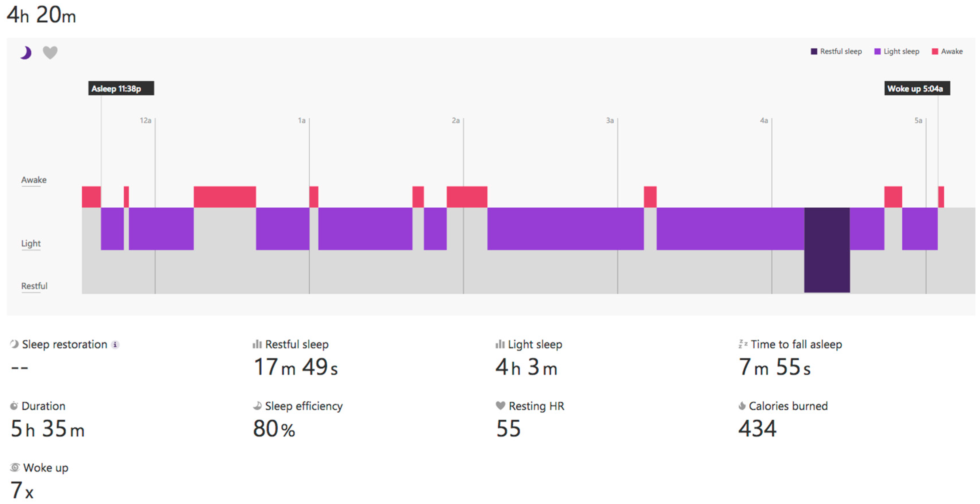The height and width of the screenshot is (504, 980).
Task: Switch to the moon sleep view icon
Action: click(x=26, y=52)
